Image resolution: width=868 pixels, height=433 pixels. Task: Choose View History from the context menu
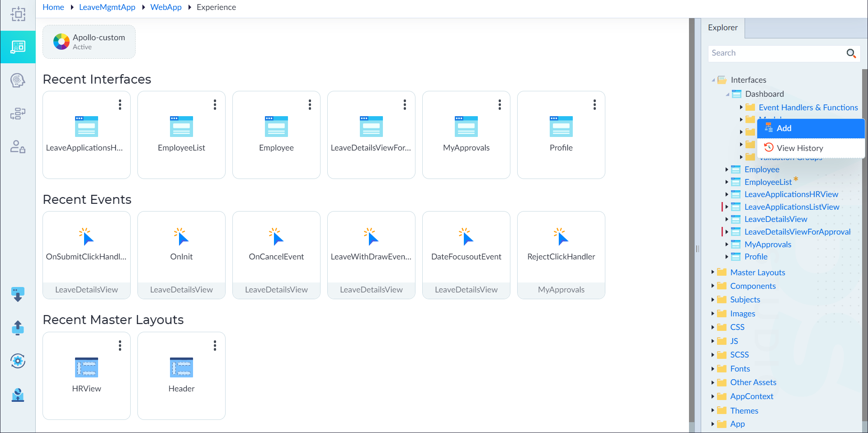811,148
